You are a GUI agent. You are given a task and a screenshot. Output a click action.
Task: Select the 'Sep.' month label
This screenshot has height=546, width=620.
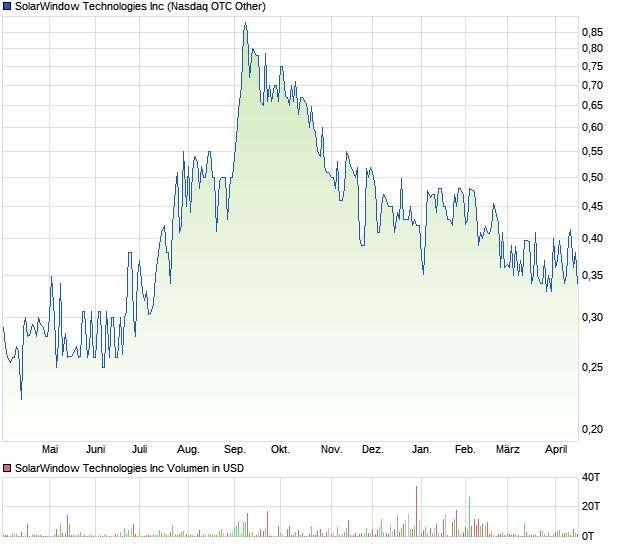coord(235,450)
